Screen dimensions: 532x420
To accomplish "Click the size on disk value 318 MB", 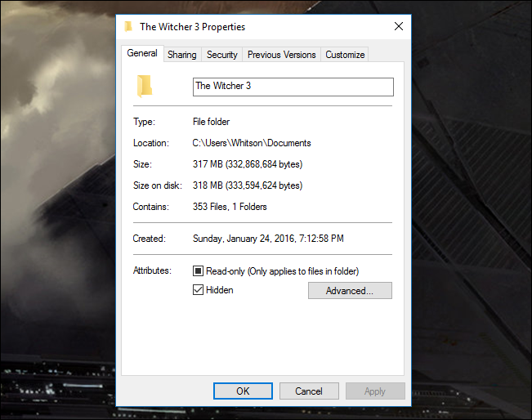I will 248,185.
